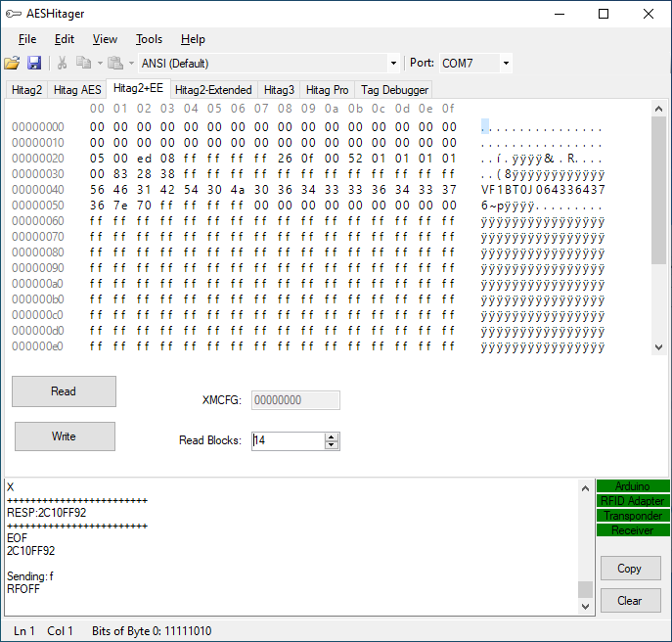Open the Help menu
Screen dimensions: 672x642
193,39
